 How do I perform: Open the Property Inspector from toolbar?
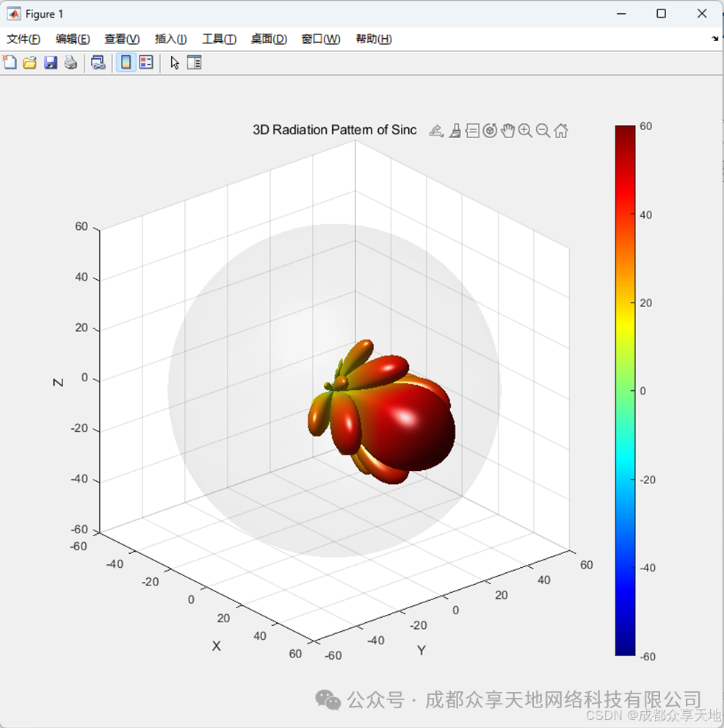click(x=194, y=62)
